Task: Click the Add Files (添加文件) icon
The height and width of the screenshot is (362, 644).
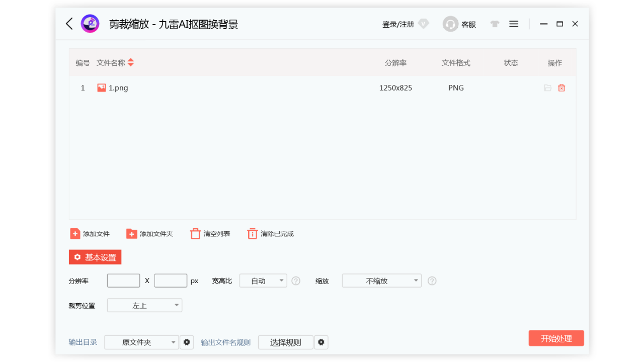Action: 74,233
